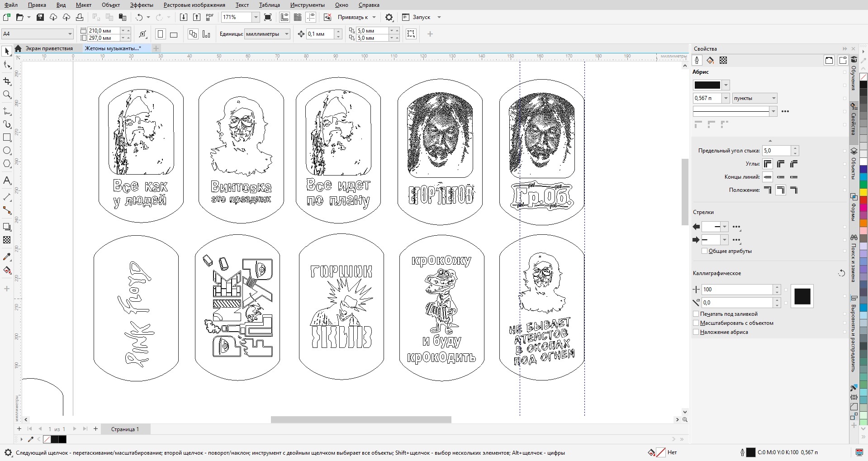Image resolution: width=868 pixels, height=461 pixels.
Task: Open the start arrowhead dropdown
Action: coord(725,227)
